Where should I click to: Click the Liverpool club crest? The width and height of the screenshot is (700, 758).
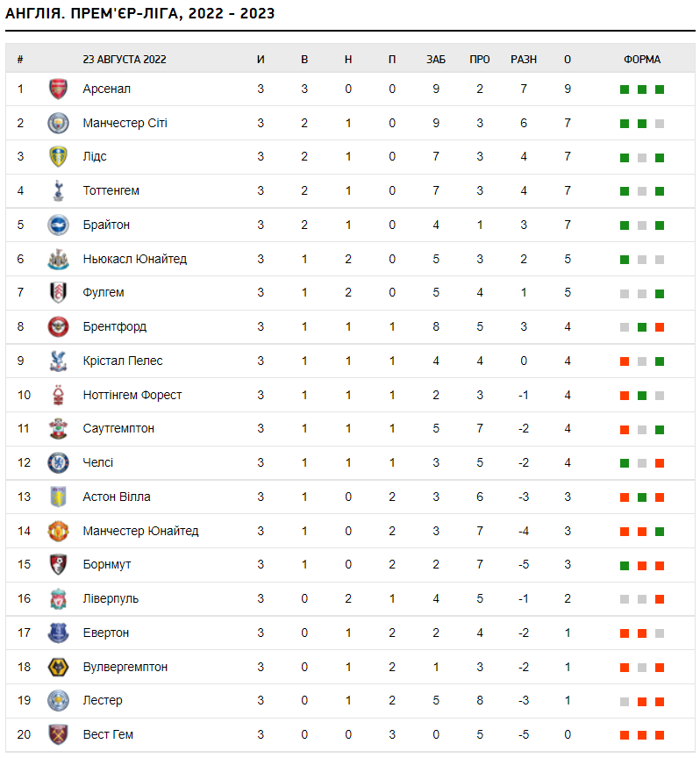point(58,599)
